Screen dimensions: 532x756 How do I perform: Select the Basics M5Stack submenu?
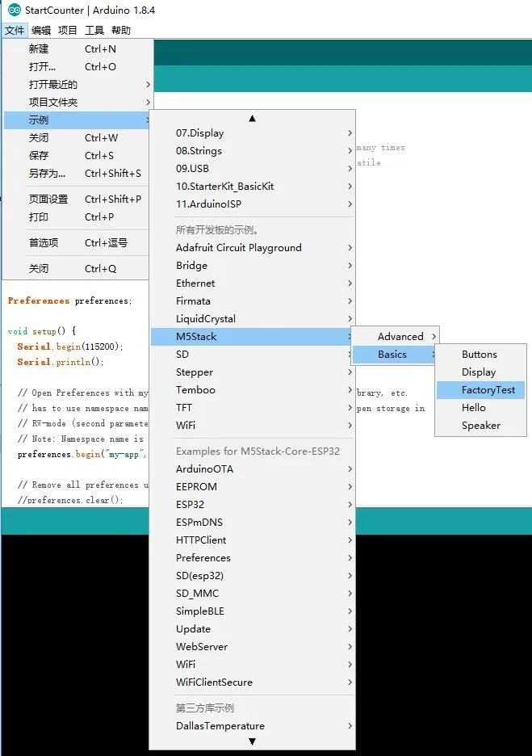coord(395,355)
